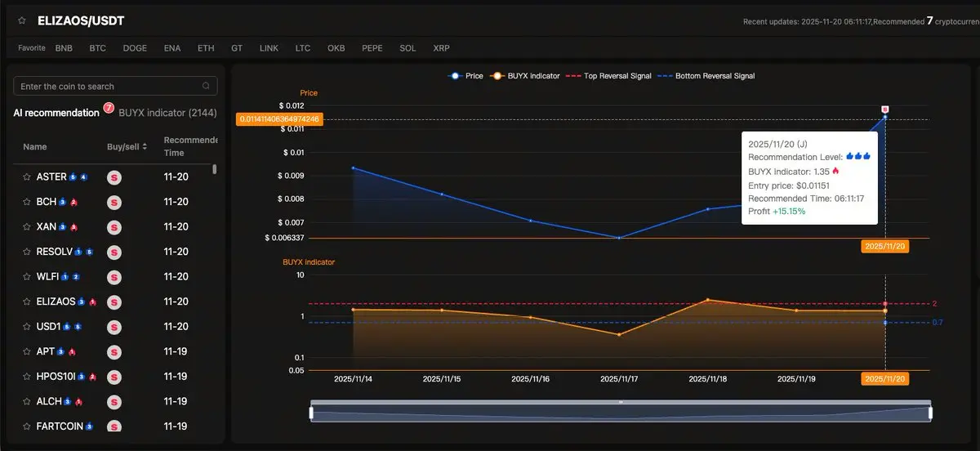This screenshot has height=451, width=980.
Task: Click the lowest price point at $0.006337
Action: [x=619, y=238]
